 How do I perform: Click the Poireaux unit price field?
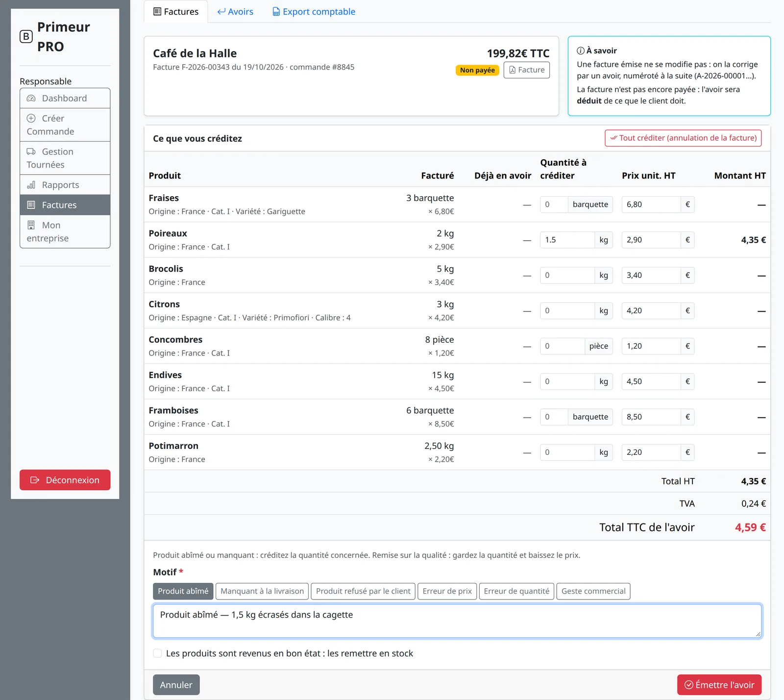coord(651,240)
